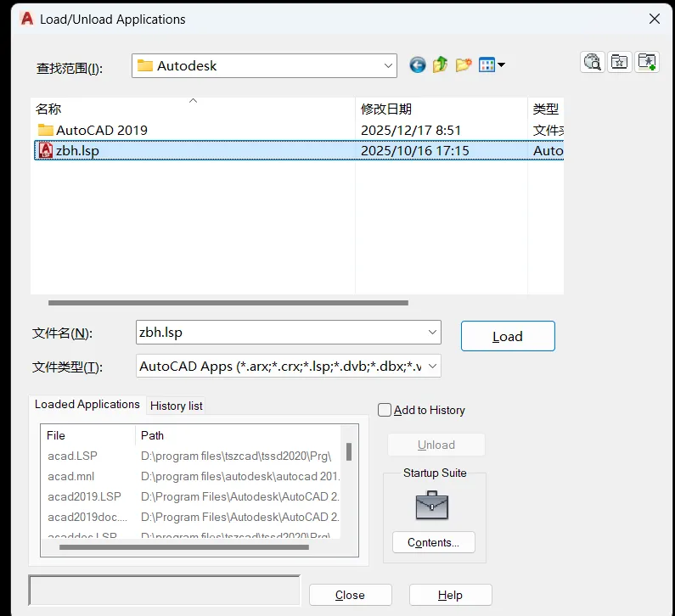Open the AutoCAD Apps file type dropdown
This screenshot has width=675, height=616.
[289, 366]
